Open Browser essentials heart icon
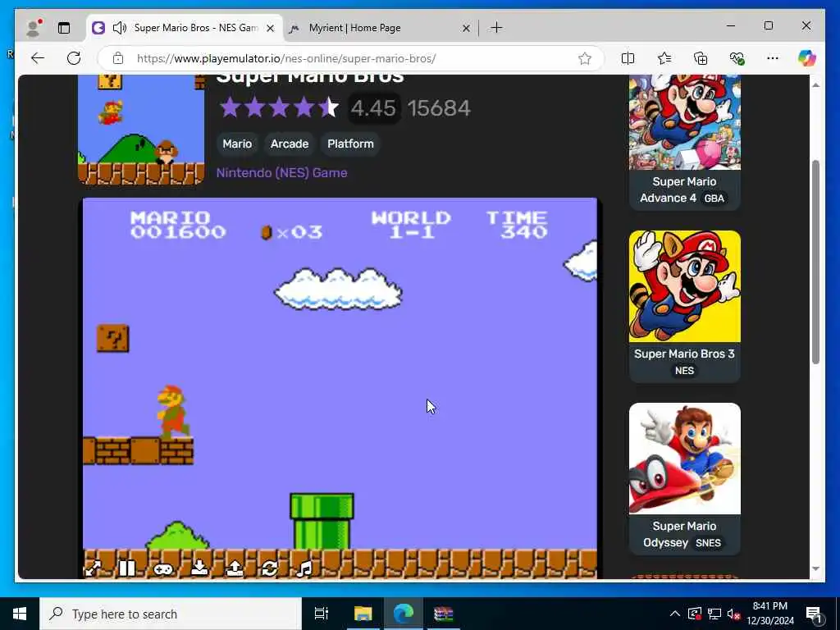This screenshot has height=630, width=840. 737,58
